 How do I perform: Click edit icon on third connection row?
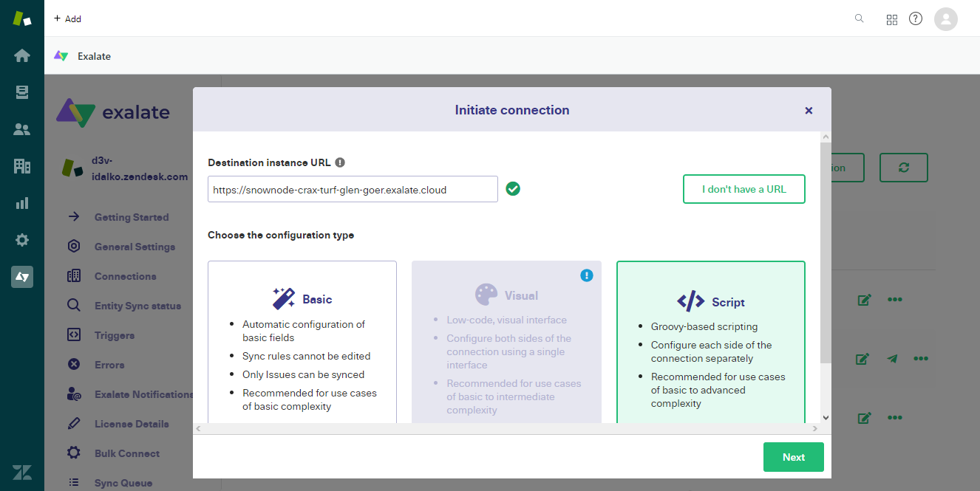point(863,418)
